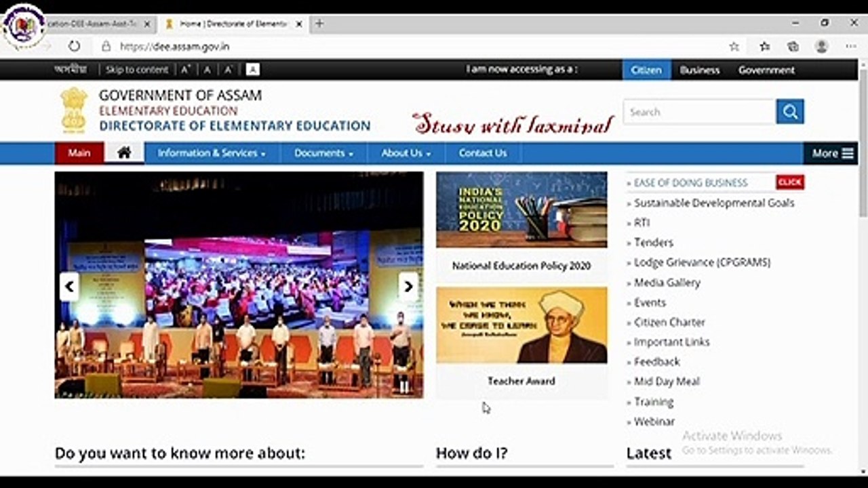Screen dimensions: 868x488
Task: Click the How do I? heading
Action: click(471, 453)
